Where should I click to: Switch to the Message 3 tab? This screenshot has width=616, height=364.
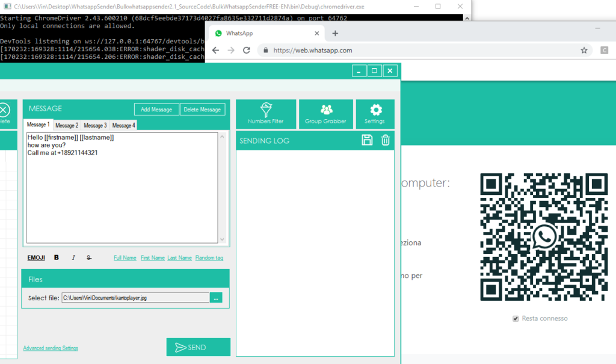(94, 125)
